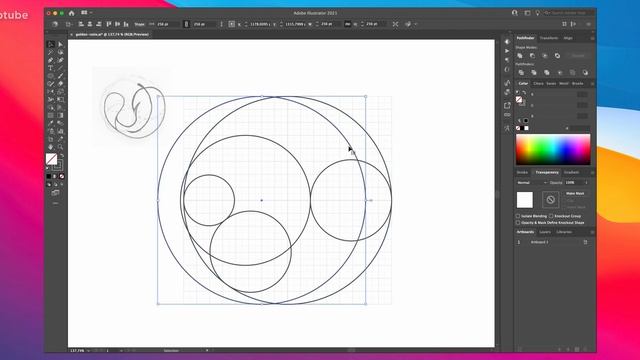Image resolution: width=640 pixels, height=360 pixels.
Task: Select the Selection tool arrow
Action: (51, 44)
